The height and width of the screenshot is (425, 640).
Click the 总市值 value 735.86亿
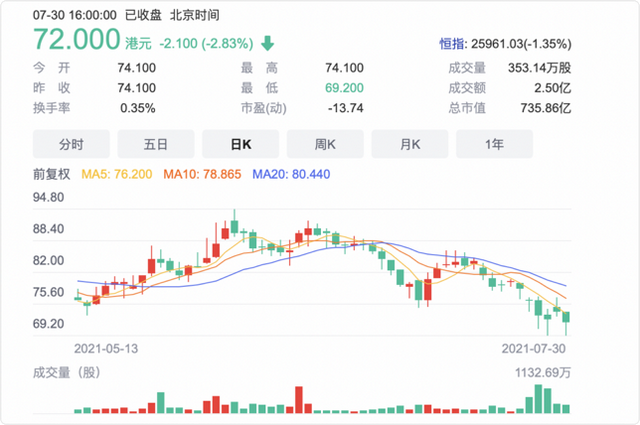tap(546, 108)
